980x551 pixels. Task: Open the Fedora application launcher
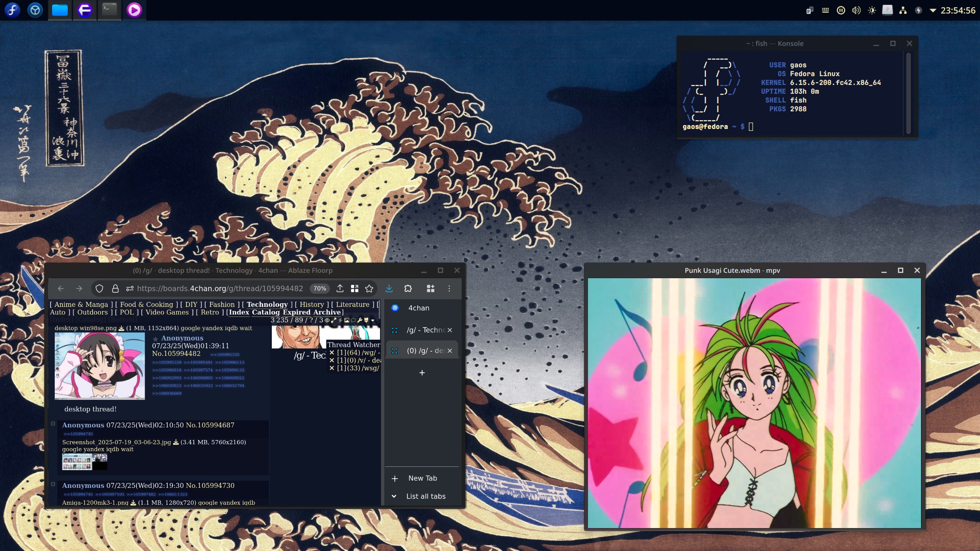(12, 10)
